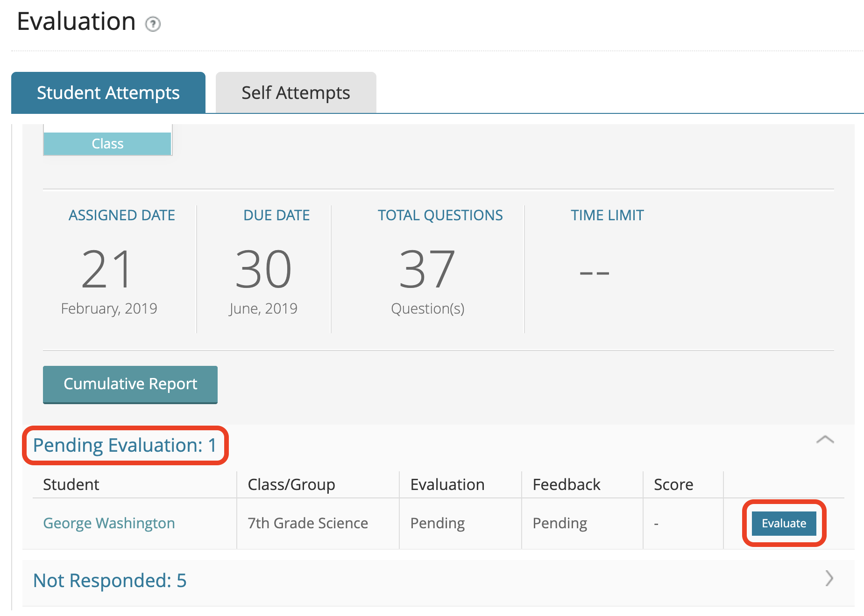Click the Pending Evaluation: 1 heading

(x=125, y=445)
